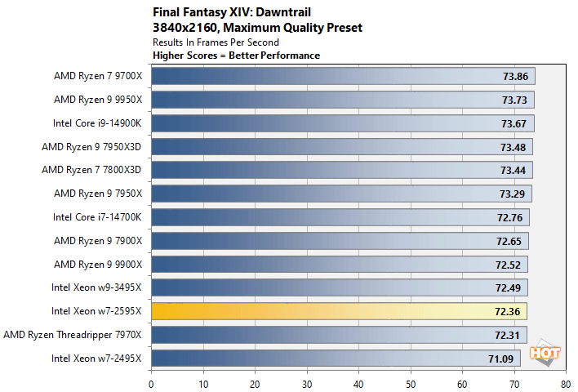Select the 'Intel Core i9-14900K' label
Image resolution: width=578 pixels, height=392 pixels.
tap(97, 123)
